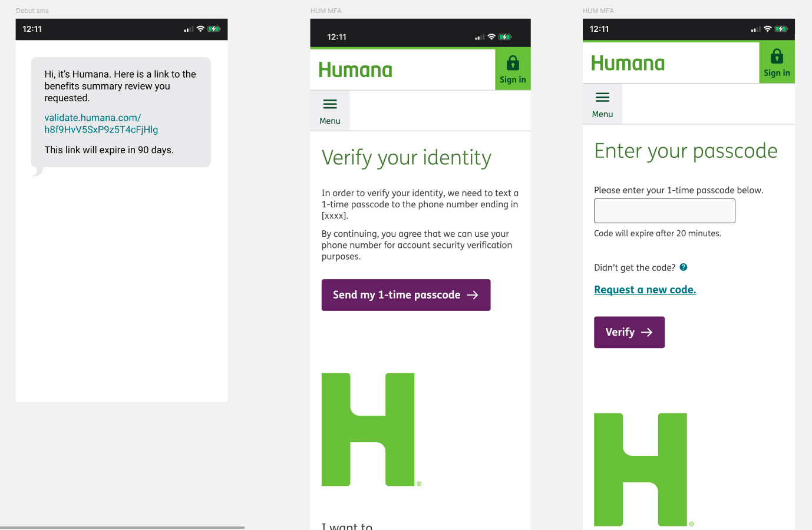812x530 pixels.
Task: Click the 12:11 clock on the SMS screen
Action: coord(32,29)
